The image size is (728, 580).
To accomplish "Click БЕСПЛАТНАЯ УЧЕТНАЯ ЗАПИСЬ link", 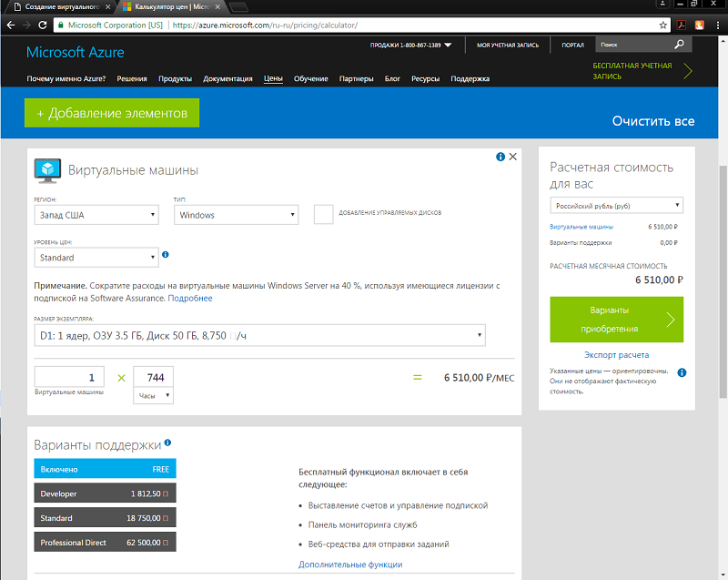I will (x=632, y=71).
